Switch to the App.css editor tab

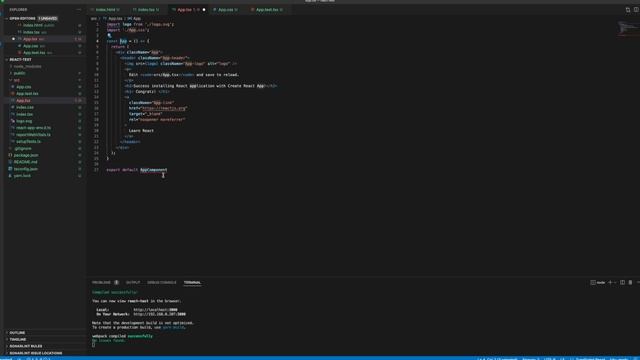pyautogui.click(x=227, y=10)
